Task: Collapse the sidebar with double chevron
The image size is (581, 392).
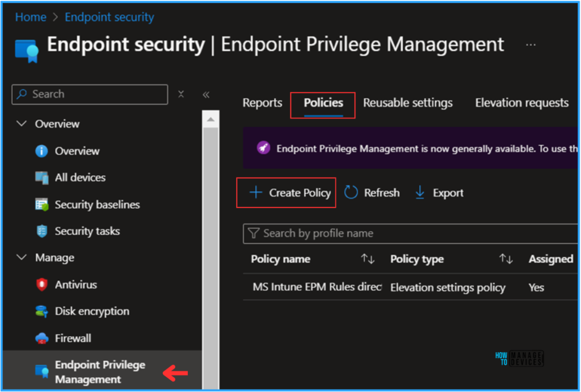Action: tap(206, 95)
